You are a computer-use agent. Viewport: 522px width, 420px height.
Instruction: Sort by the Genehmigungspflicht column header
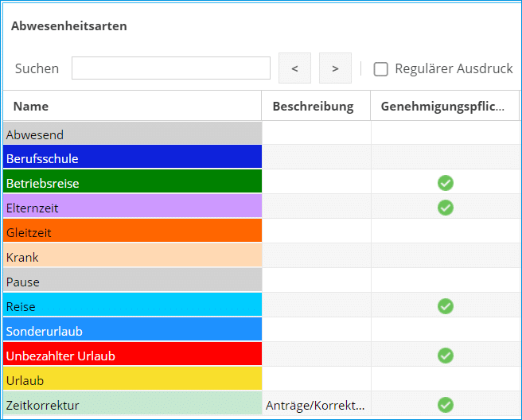point(443,106)
